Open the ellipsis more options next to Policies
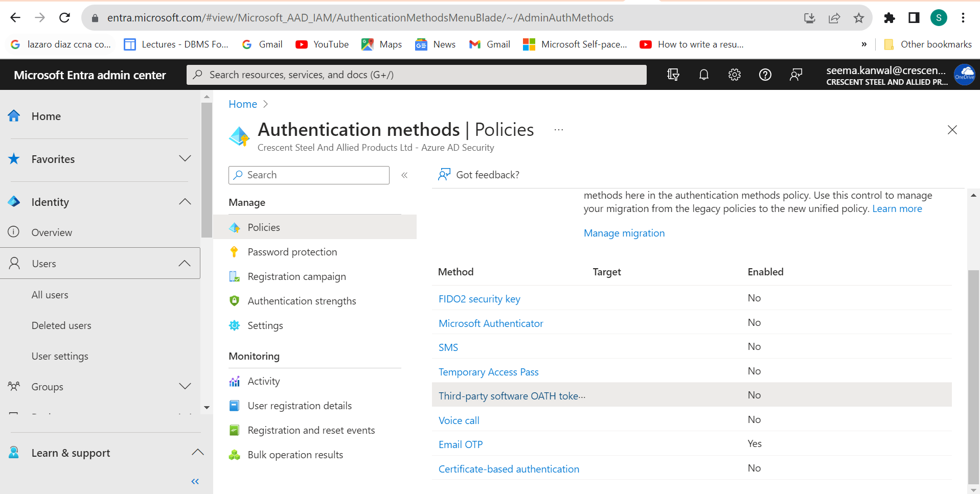The height and width of the screenshot is (494, 980). tap(559, 130)
